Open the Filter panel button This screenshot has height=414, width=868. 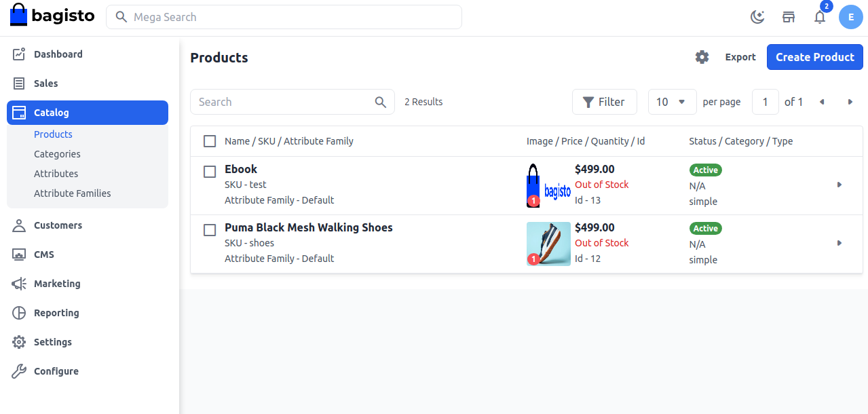[604, 102]
